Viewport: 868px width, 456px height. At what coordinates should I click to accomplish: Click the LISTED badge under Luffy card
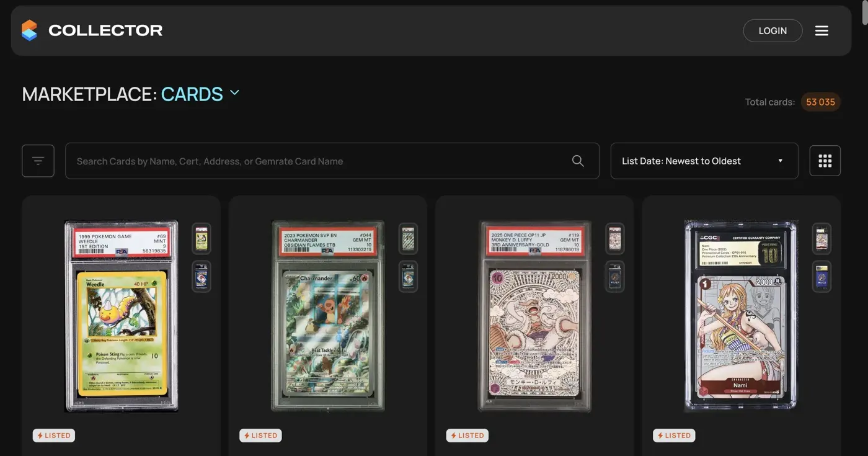(467, 436)
